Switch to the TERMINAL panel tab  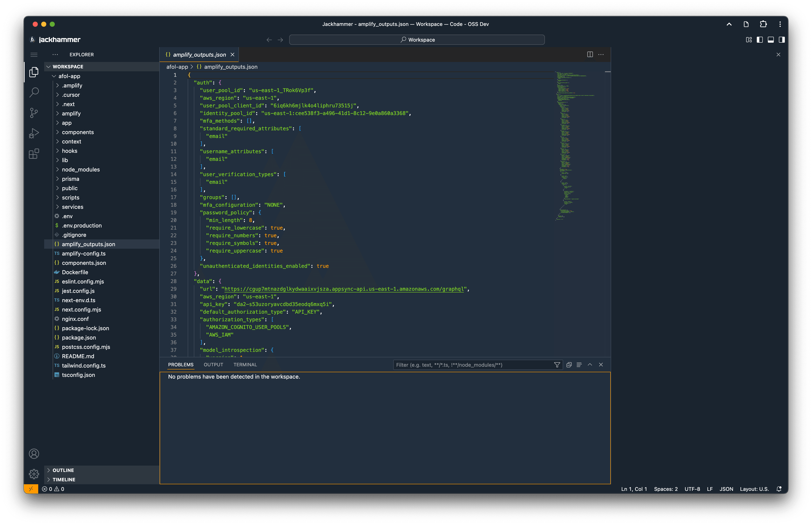coord(245,365)
